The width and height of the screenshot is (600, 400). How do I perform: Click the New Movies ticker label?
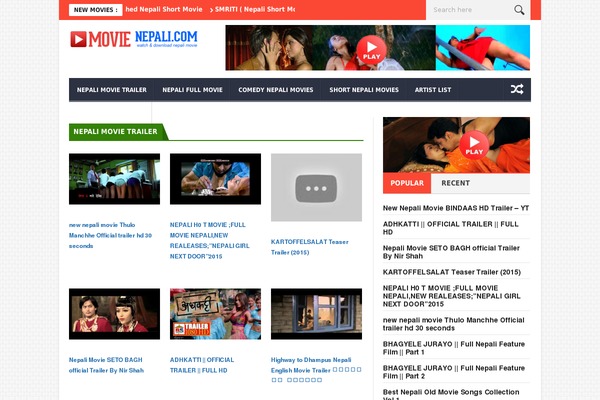(96, 10)
